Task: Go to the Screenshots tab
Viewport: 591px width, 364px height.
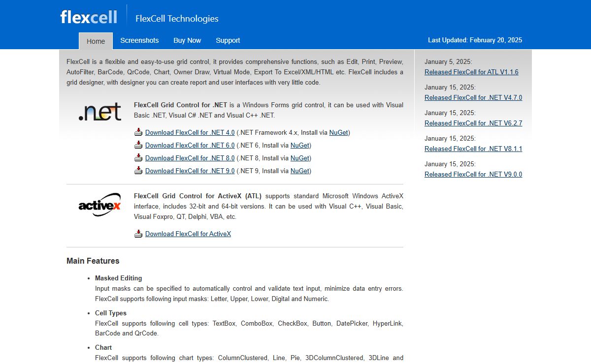Action: [x=139, y=40]
